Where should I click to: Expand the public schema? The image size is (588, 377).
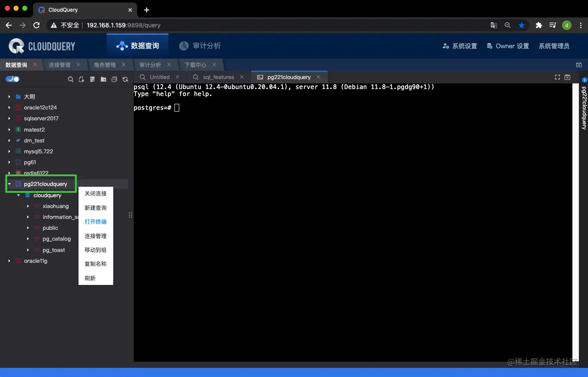pos(28,228)
